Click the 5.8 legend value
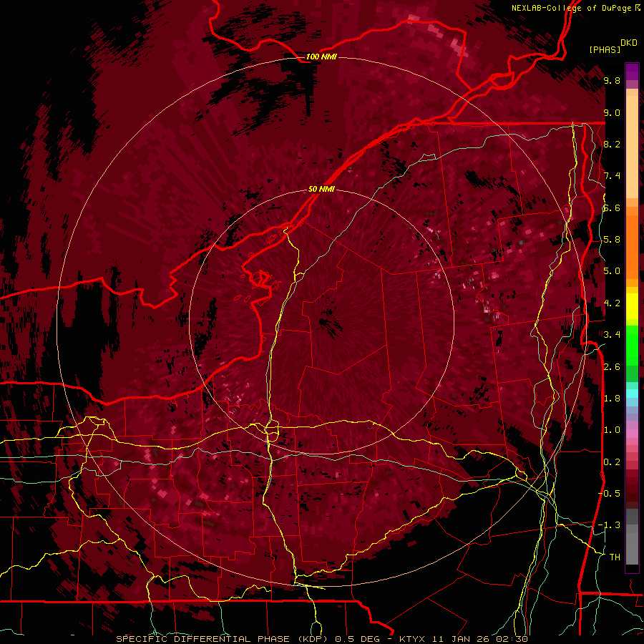Viewport: 644px width, 644px height. coord(612,240)
